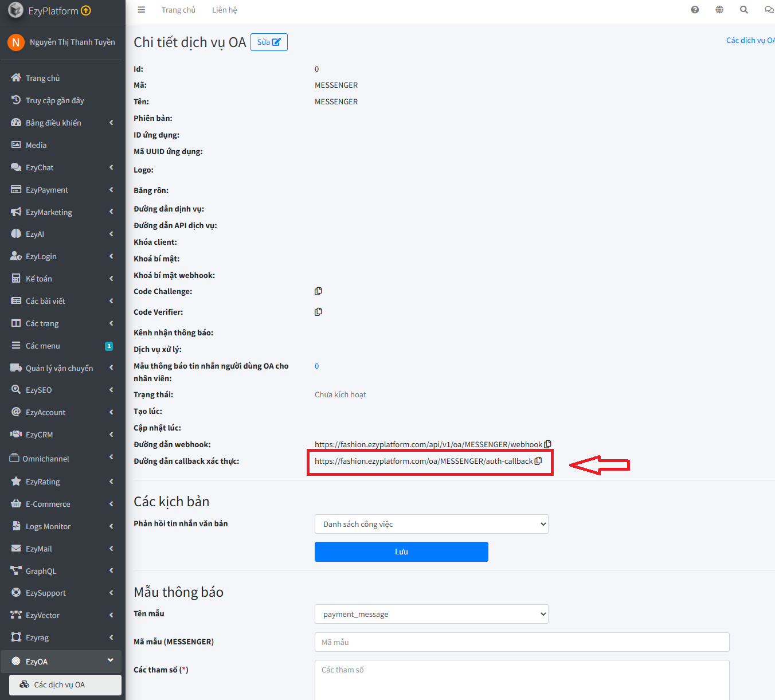Open Liên hệ in top navigation

[x=224, y=10]
